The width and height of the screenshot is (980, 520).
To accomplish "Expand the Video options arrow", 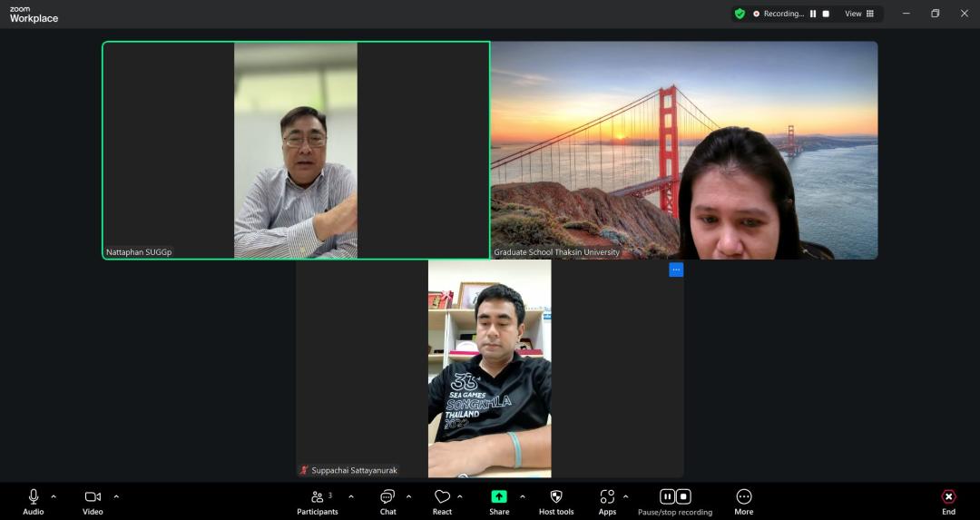I will [116, 496].
